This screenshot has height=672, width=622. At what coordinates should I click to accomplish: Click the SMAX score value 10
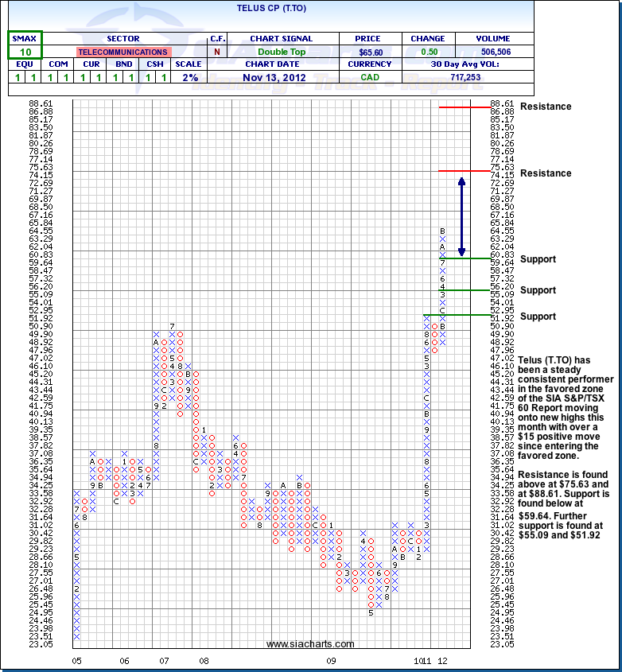25,52
